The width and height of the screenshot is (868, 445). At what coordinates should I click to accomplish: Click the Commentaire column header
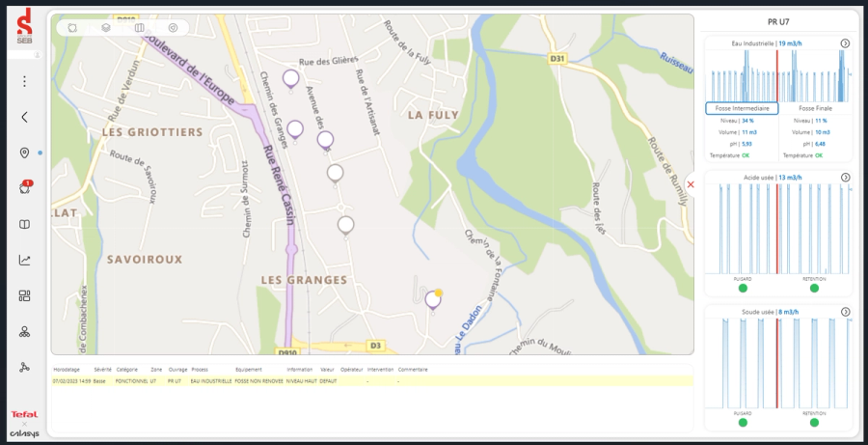click(413, 370)
